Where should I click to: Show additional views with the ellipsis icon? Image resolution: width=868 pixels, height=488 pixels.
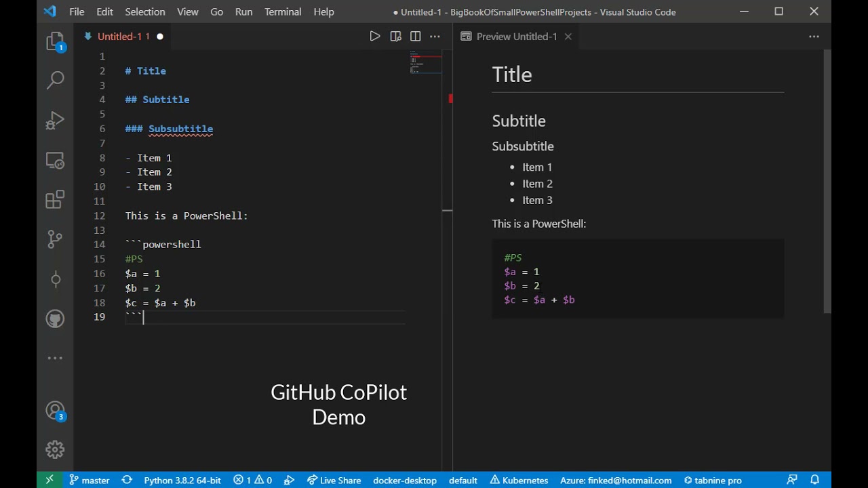(x=55, y=358)
